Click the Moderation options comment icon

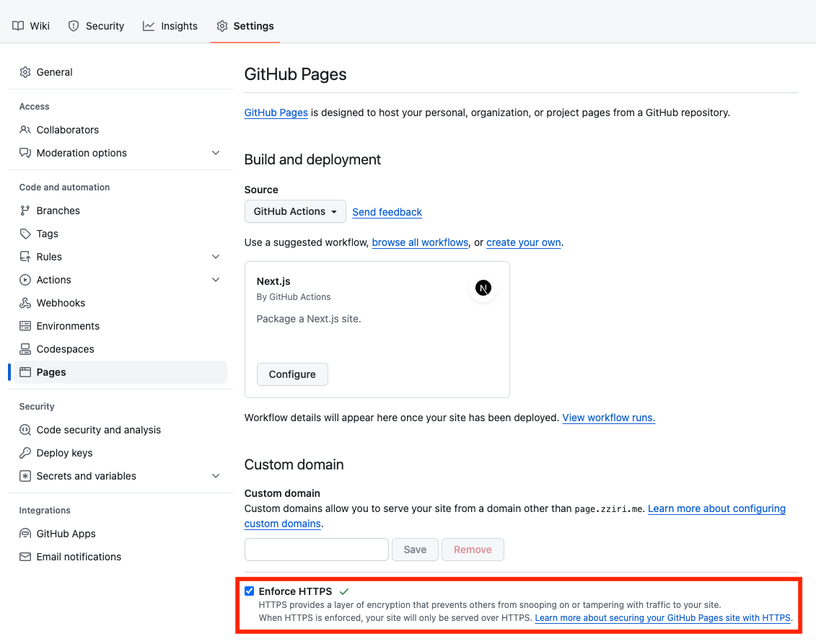(25, 153)
